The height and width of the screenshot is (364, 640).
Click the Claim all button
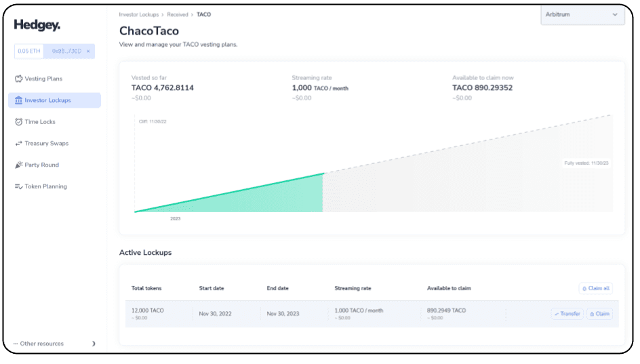pyautogui.click(x=595, y=289)
